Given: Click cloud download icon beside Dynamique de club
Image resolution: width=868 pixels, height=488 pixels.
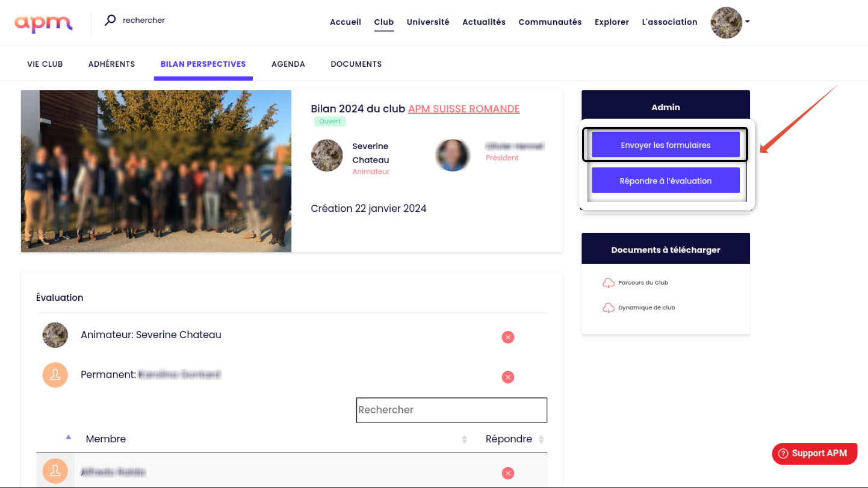Looking at the screenshot, I should pyautogui.click(x=609, y=308).
